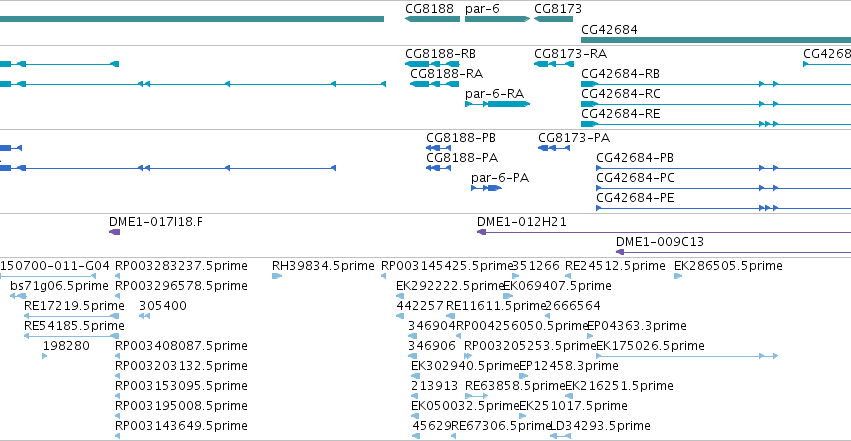Click EST EK292222.5prime
The height and width of the screenshot is (441, 851).
coord(400,296)
